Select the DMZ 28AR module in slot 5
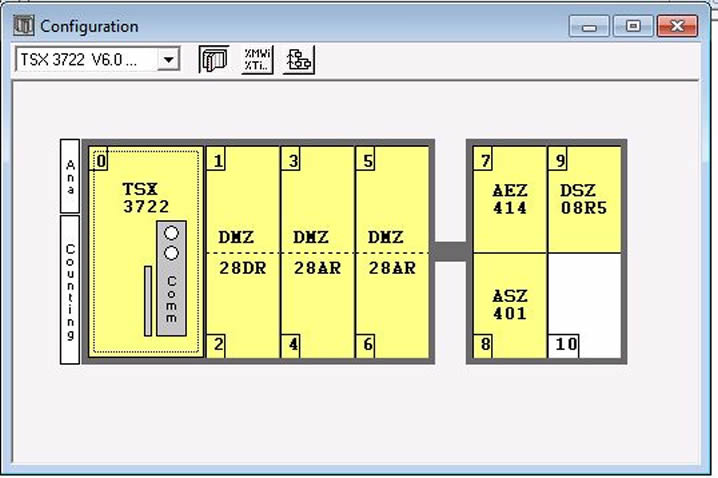718x478 pixels. [392, 252]
